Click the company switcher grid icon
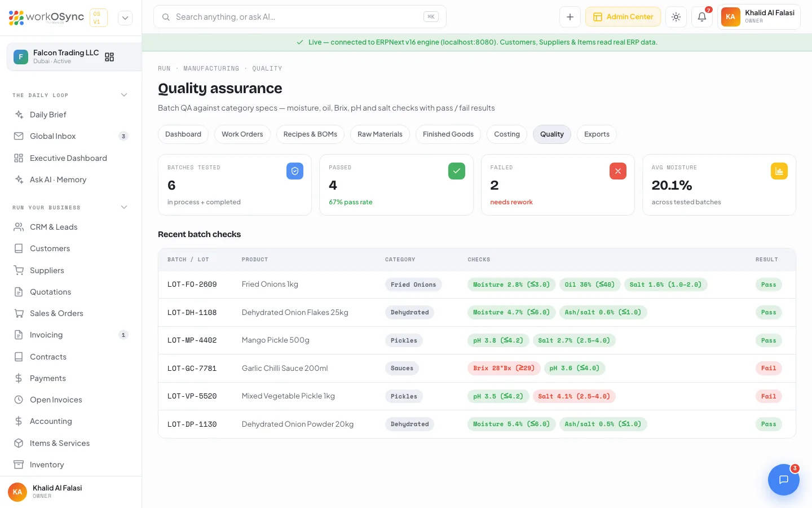 click(109, 57)
